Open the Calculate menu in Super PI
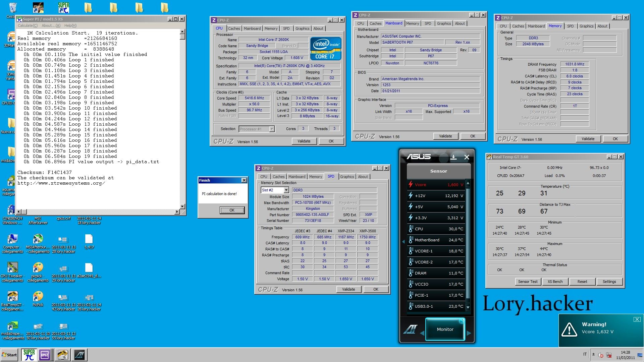This screenshot has height=362, width=644. pyautogui.click(x=28, y=25)
